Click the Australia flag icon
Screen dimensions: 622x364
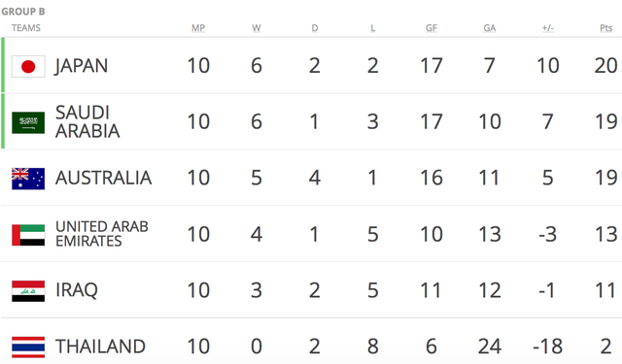pos(28,179)
